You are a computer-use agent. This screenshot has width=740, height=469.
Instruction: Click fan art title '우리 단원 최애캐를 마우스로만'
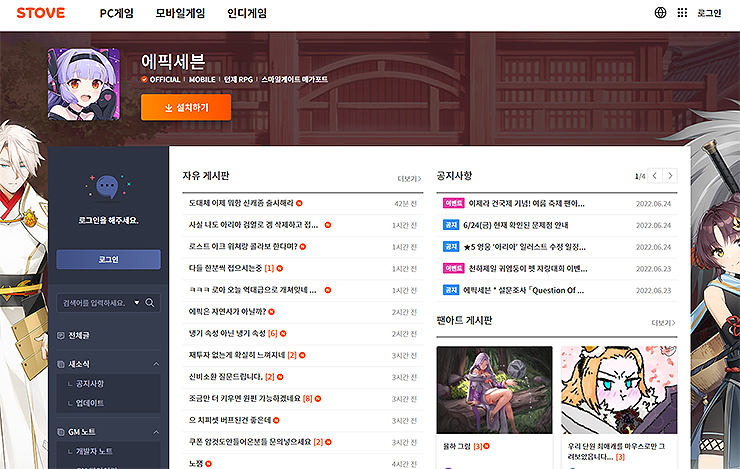point(616,452)
